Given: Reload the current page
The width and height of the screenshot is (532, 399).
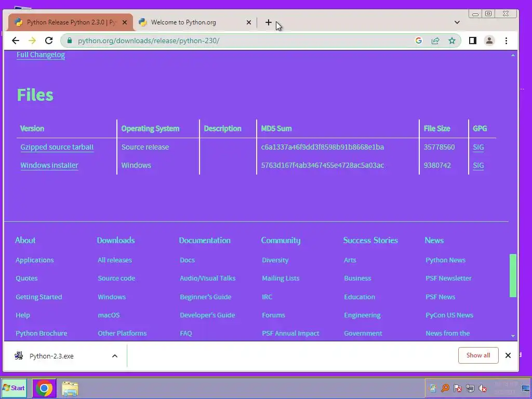Looking at the screenshot, I should pos(49,41).
